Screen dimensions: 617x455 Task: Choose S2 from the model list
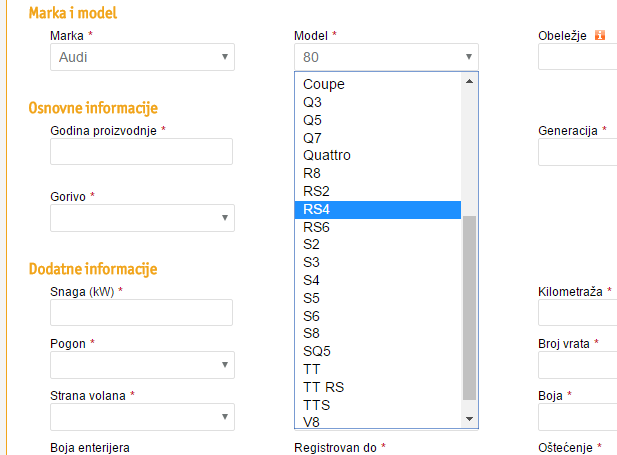click(x=378, y=244)
